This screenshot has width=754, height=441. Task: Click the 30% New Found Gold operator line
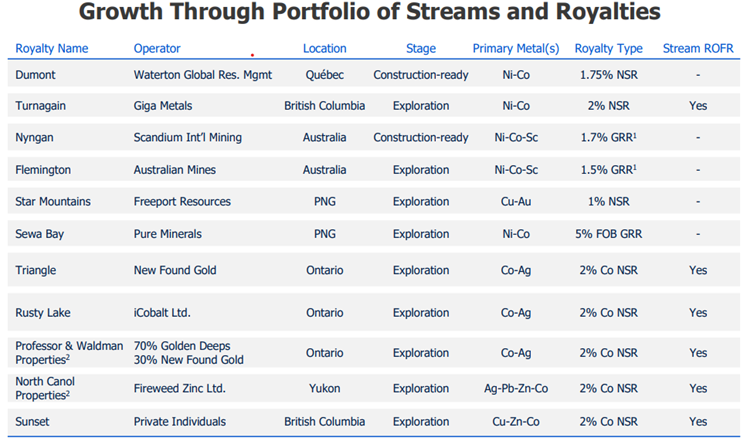(188, 360)
